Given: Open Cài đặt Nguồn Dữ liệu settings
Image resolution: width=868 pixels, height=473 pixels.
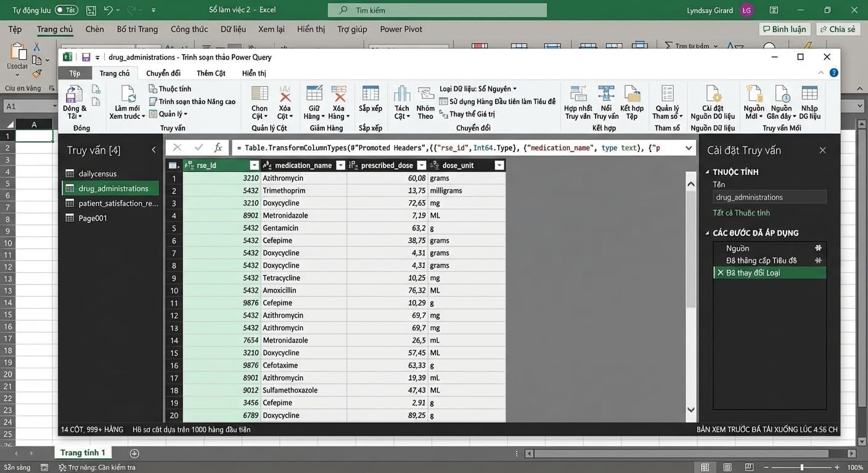Looking at the screenshot, I should (x=713, y=94).
